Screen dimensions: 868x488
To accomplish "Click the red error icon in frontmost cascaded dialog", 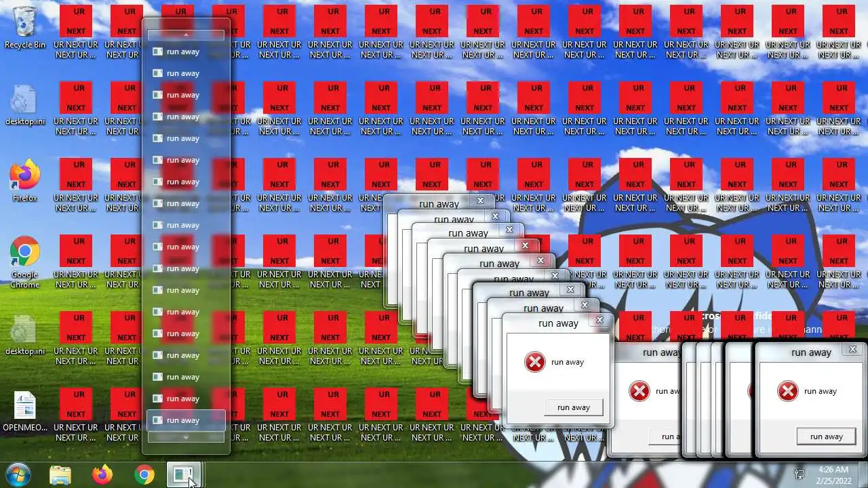I will tap(534, 362).
